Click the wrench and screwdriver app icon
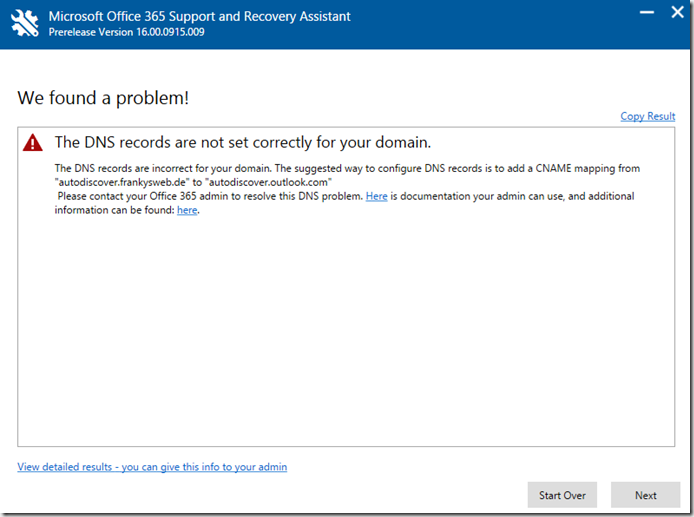The width and height of the screenshot is (694, 517). 24,23
